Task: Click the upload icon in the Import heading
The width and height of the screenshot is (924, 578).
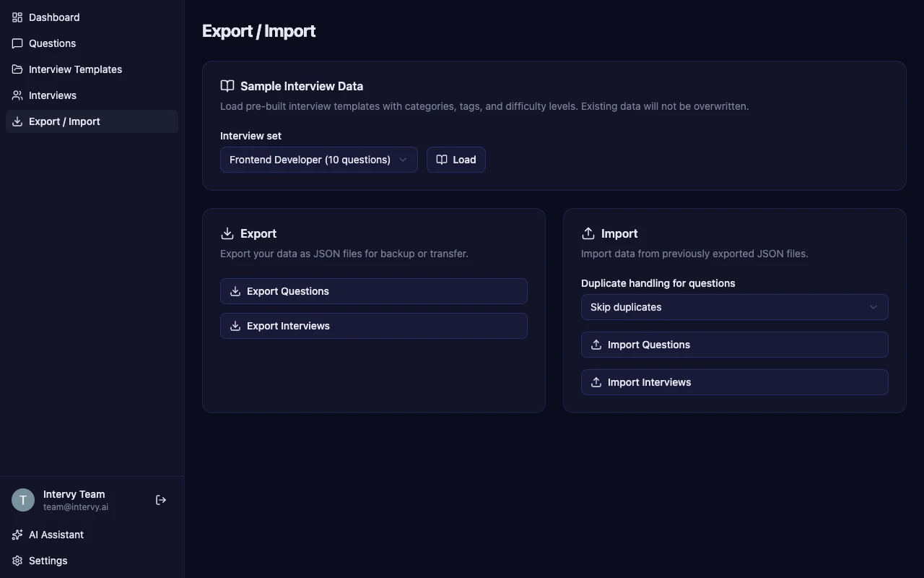Action: tap(588, 233)
